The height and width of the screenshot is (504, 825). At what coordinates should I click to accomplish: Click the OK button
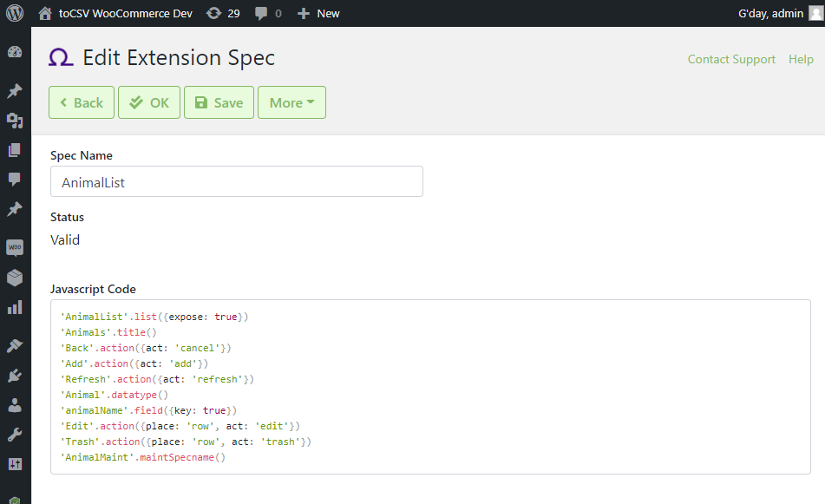point(149,102)
